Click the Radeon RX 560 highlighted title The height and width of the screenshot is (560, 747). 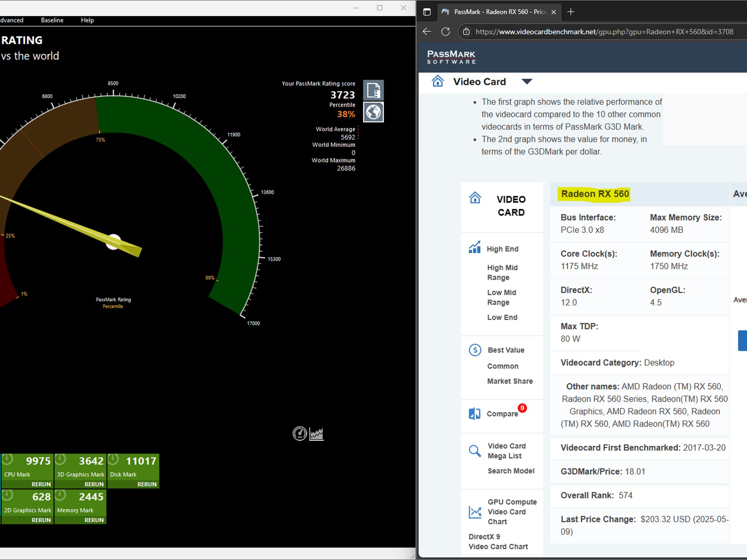(595, 194)
